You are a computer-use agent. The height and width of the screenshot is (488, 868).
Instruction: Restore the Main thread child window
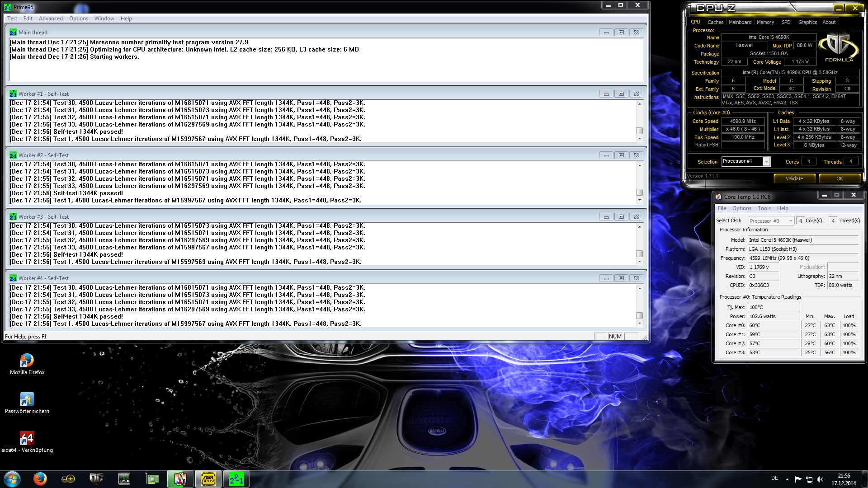pos(621,32)
